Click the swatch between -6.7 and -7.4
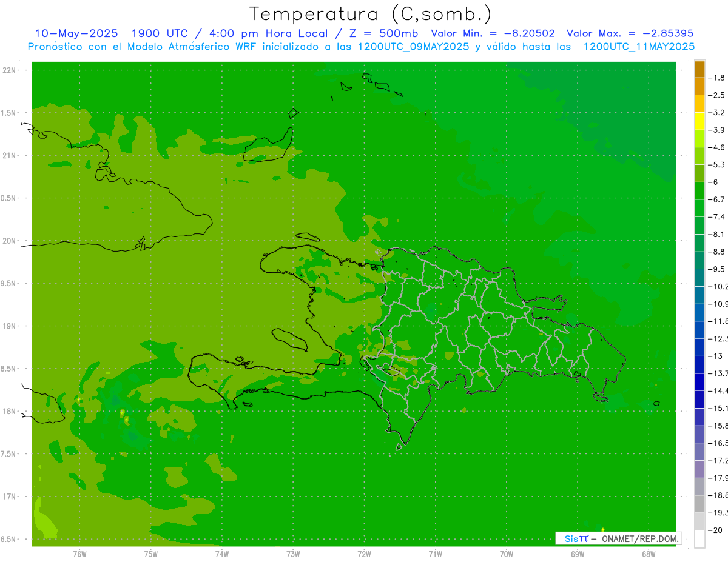The width and height of the screenshot is (728, 562). pyautogui.click(x=699, y=208)
